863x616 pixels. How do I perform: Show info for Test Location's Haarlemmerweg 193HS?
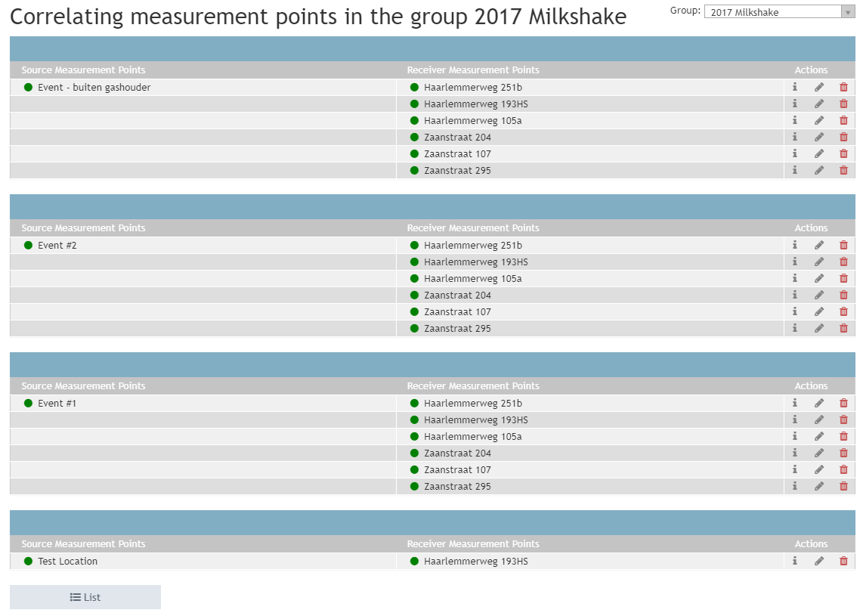(x=795, y=562)
